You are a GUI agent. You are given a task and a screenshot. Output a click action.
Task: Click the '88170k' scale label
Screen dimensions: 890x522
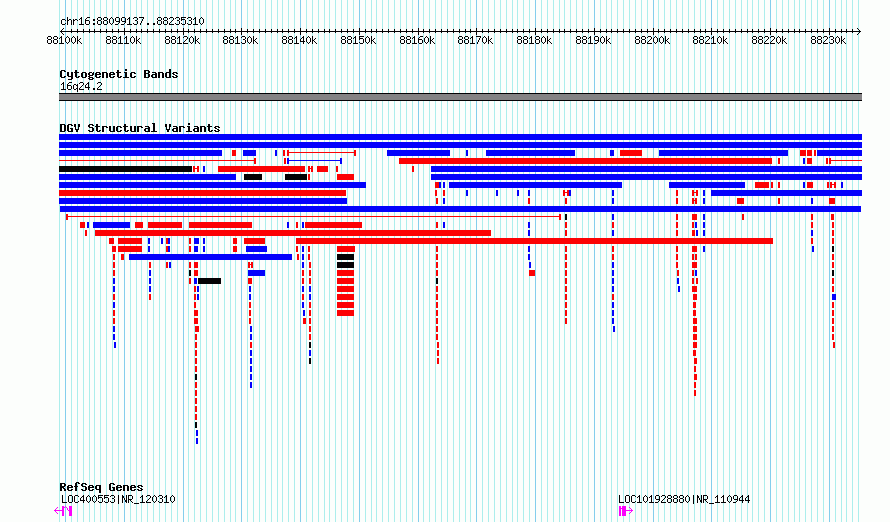point(475,41)
